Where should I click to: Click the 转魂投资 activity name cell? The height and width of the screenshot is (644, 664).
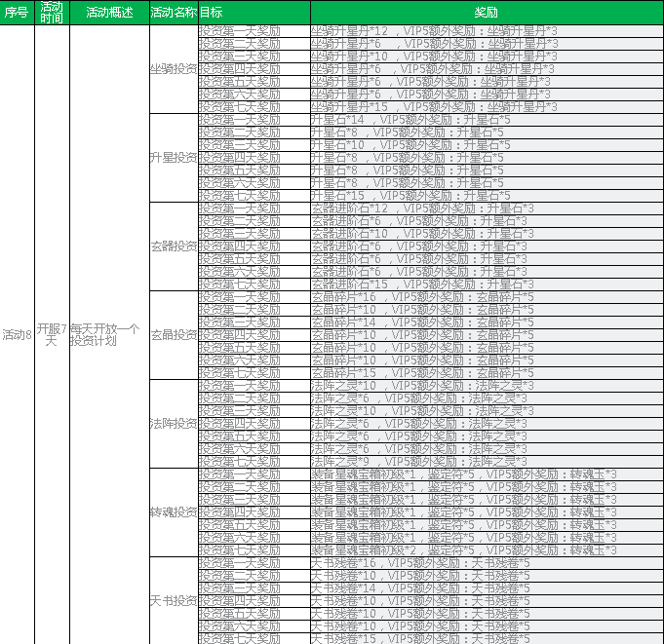[x=174, y=512]
